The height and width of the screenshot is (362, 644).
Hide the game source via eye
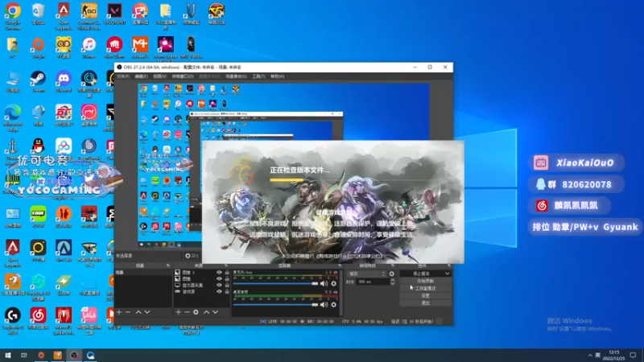[219, 291]
